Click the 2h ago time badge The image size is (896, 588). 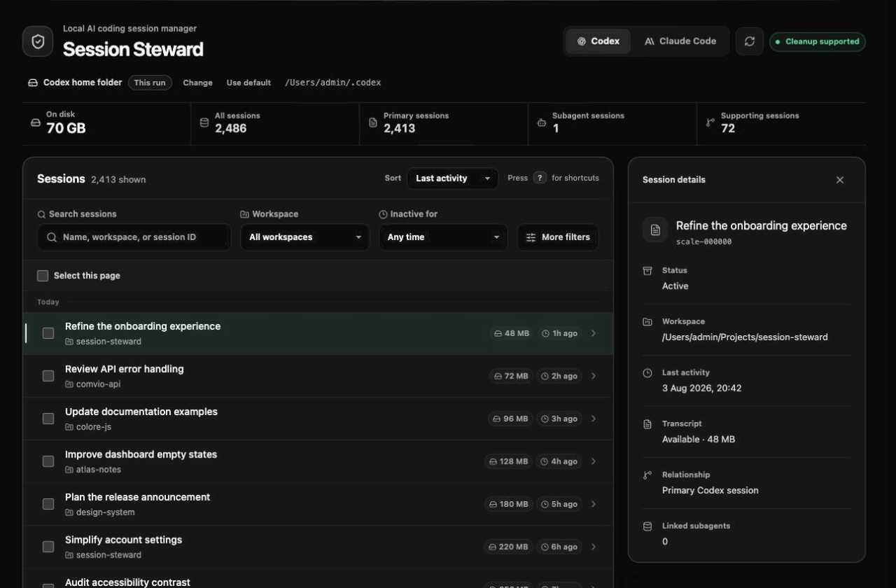point(559,376)
